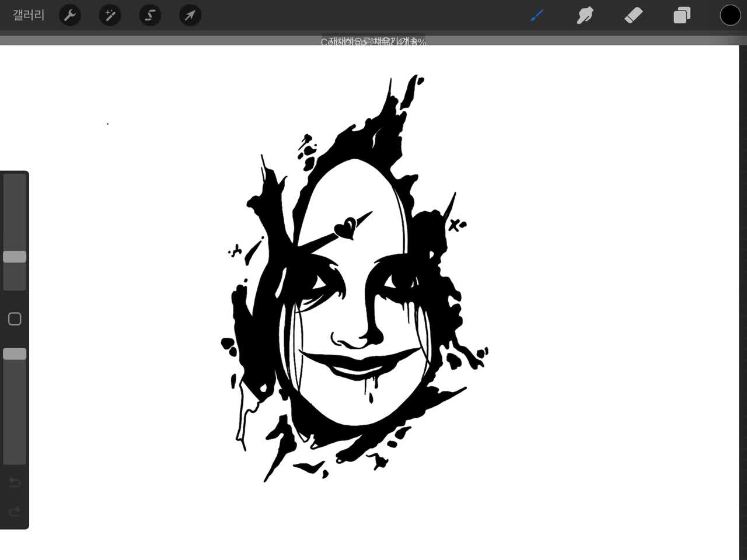Screen dimensions: 747x560
Task: Open the 갤러리 gallery
Action: coord(28,15)
